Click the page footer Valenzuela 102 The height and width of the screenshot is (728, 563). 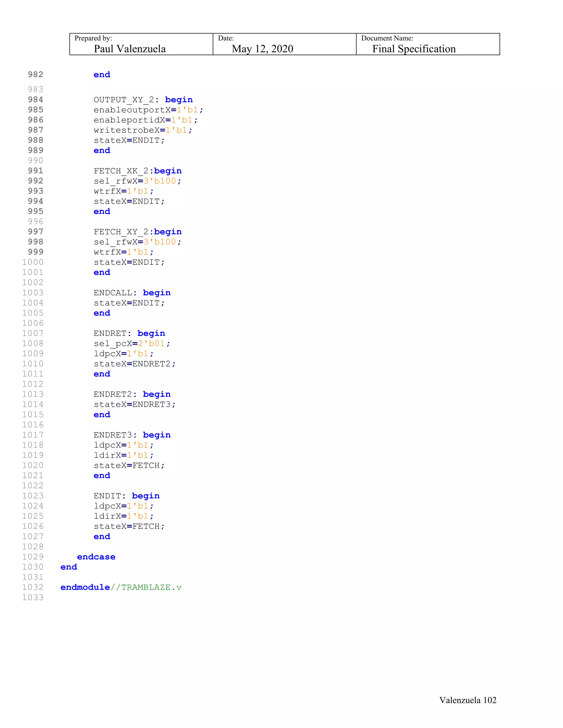tap(468, 700)
